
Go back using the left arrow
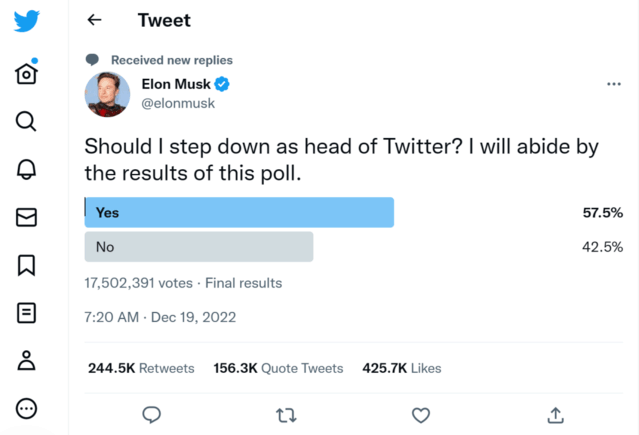coord(95,20)
